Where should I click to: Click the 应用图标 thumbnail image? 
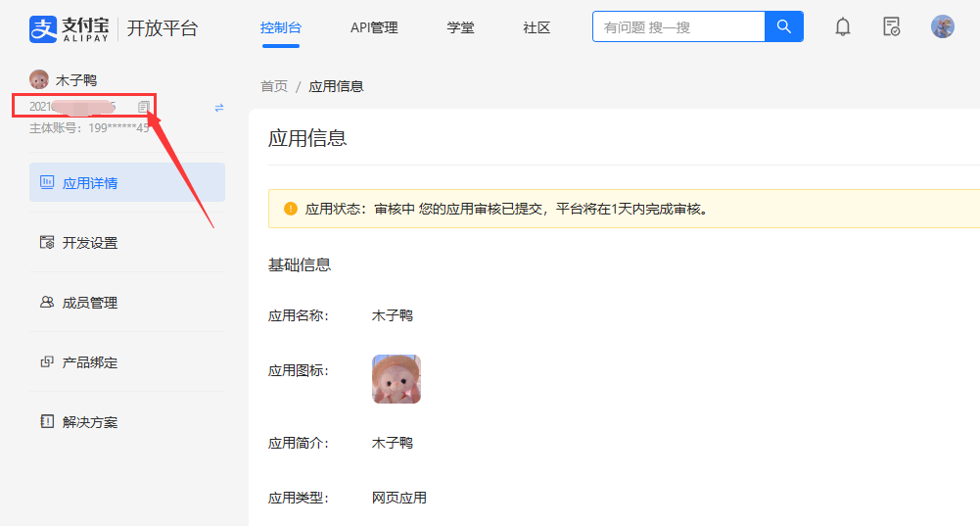click(x=397, y=379)
